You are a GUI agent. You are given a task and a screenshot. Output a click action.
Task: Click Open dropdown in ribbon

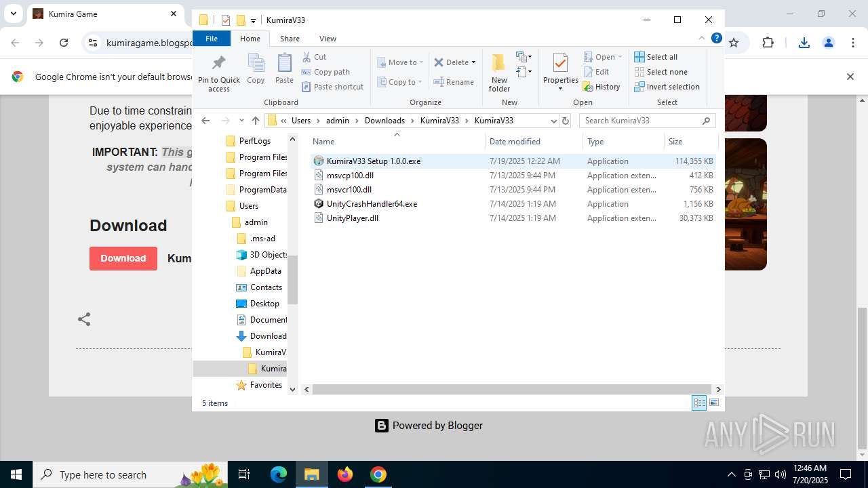(603, 57)
